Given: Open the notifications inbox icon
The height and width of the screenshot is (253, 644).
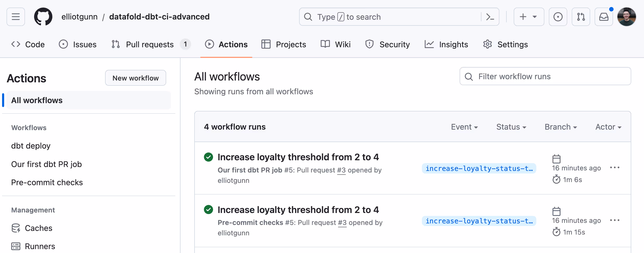Looking at the screenshot, I should tap(604, 17).
